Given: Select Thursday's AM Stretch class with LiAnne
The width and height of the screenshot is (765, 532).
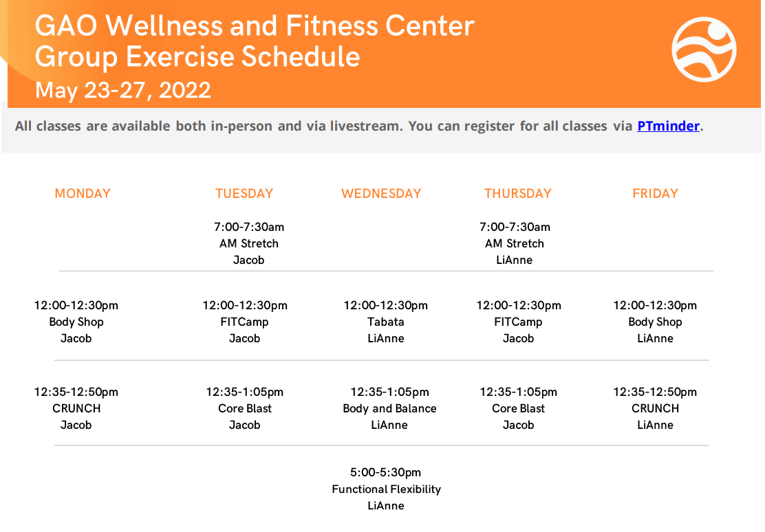Looking at the screenshot, I should click(x=515, y=243).
